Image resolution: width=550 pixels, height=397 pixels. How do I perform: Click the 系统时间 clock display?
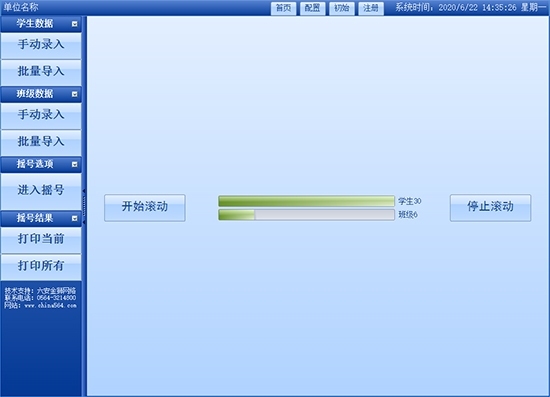pos(471,7)
